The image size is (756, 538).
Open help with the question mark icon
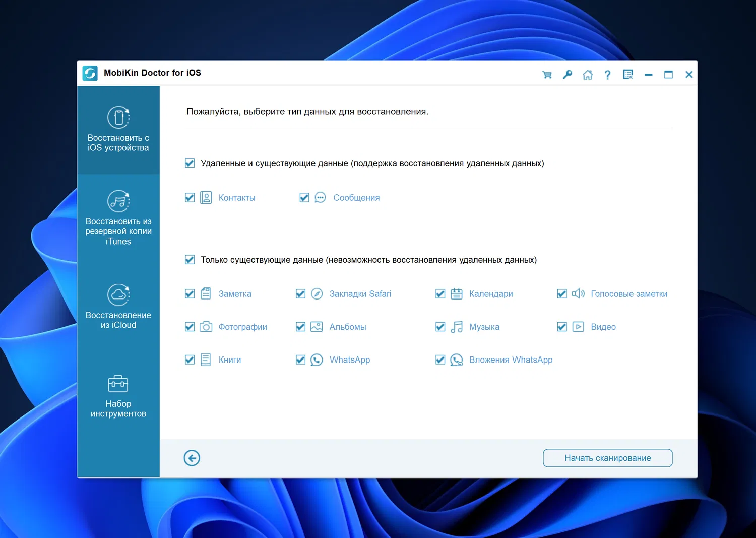(608, 75)
